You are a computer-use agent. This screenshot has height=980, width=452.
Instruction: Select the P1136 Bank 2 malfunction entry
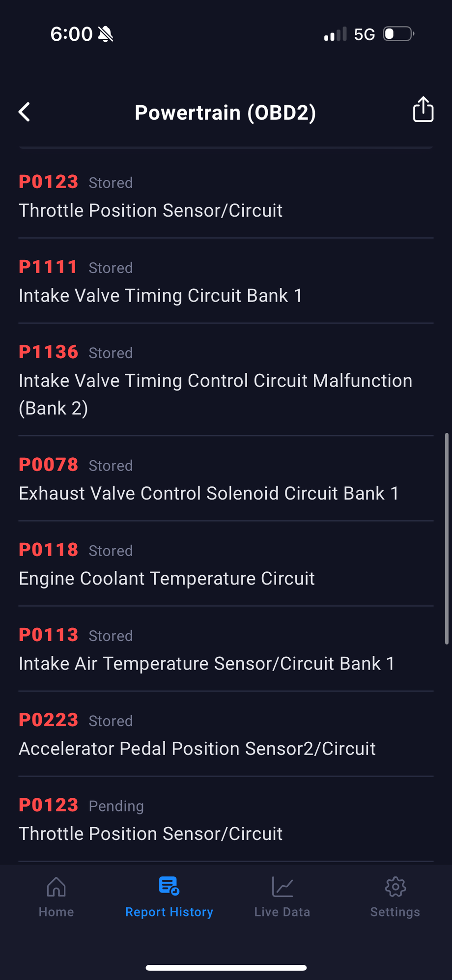(226, 380)
